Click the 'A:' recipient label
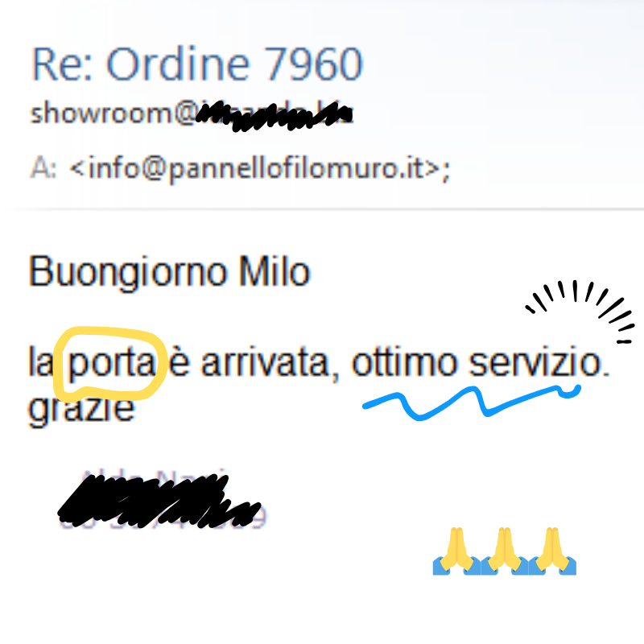 (x=43, y=168)
